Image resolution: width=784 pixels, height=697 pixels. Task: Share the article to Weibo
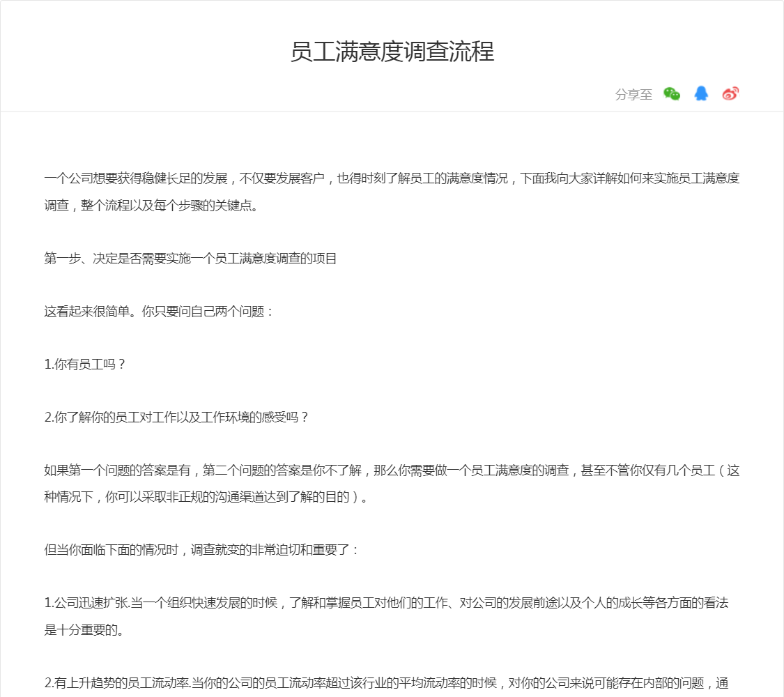tap(730, 93)
